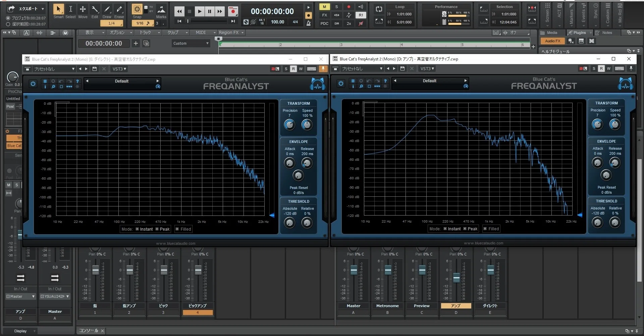Open the Marks tool

click(x=161, y=11)
